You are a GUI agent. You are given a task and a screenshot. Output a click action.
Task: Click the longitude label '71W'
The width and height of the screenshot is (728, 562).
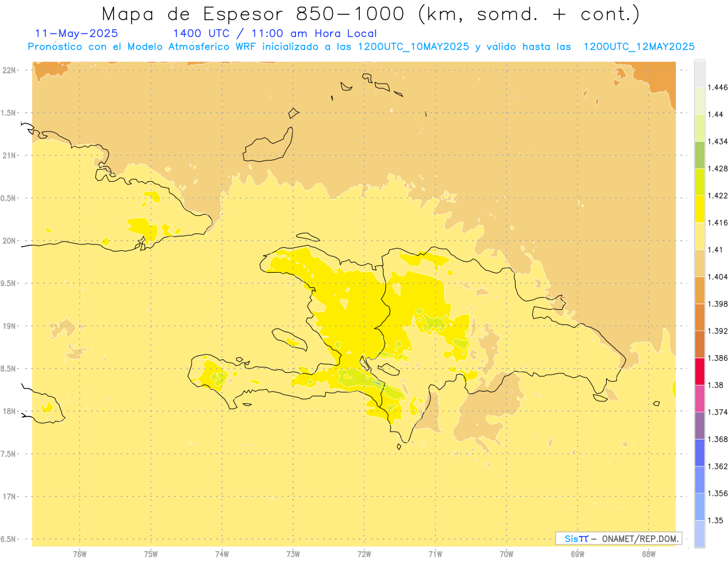click(435, 554)
